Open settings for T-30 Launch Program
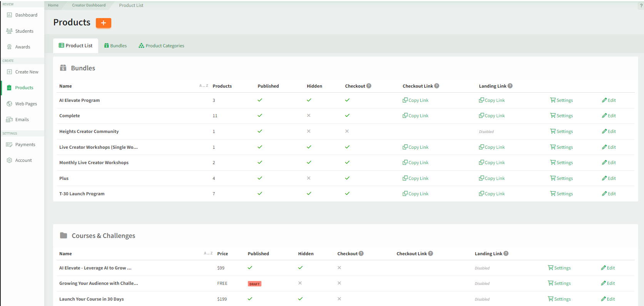The width and height of the screenshot is (644, 306). [x=562, y=194]
